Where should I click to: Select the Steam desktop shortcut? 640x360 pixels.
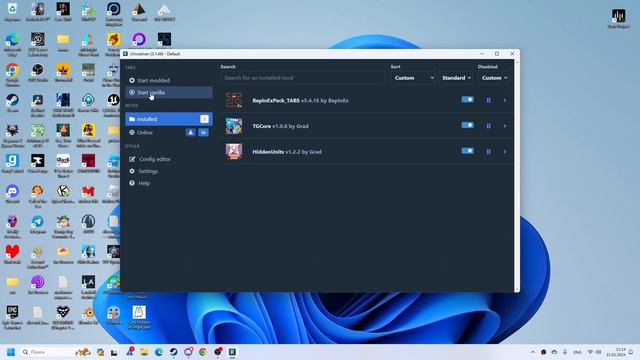12,103
